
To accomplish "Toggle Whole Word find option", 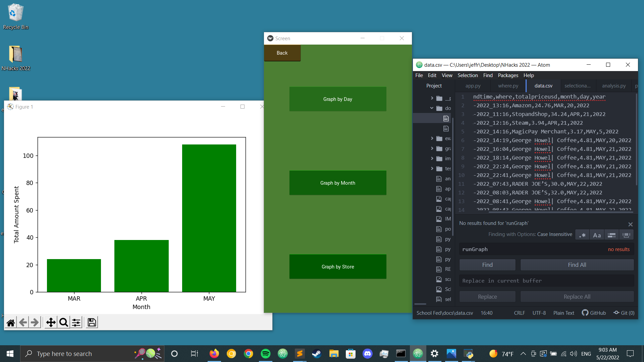I will point(626,235).
